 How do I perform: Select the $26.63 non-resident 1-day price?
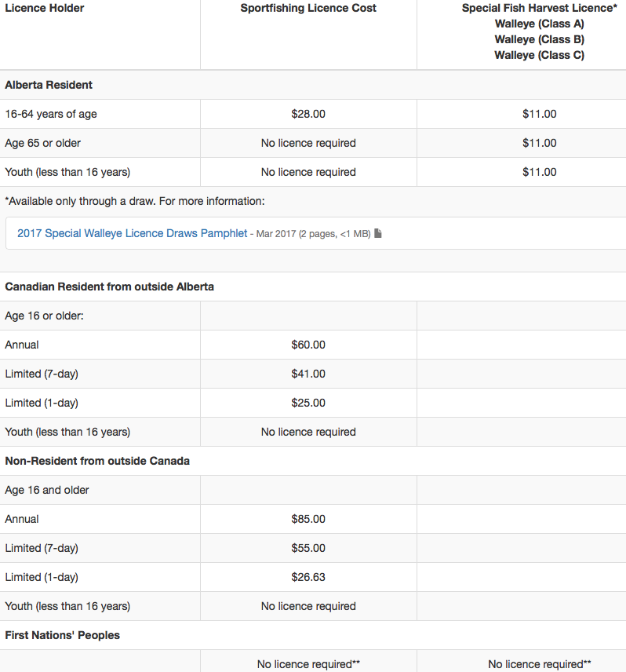[x=308, y=577]
